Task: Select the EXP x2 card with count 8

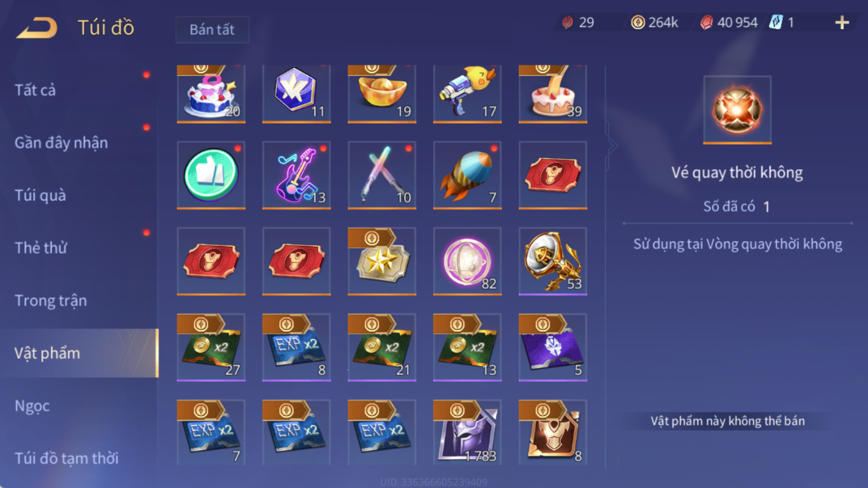Action: tap(297, 347)
